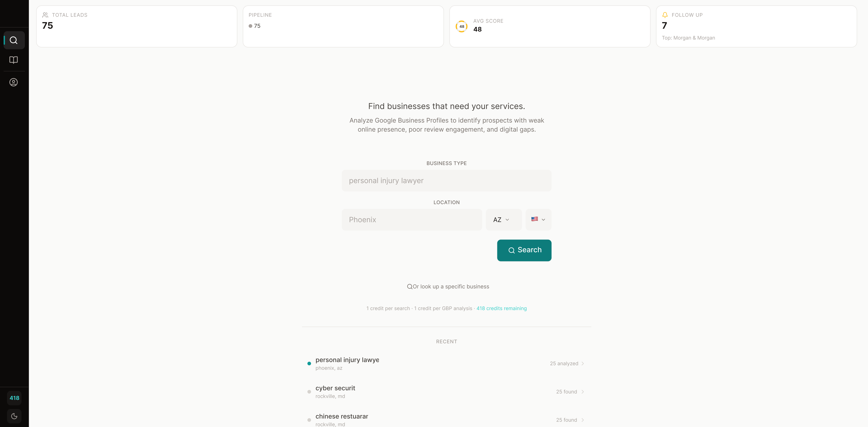Click the teal dot beside personal injury lawye

pyautogui.click(x=309, y=363)
